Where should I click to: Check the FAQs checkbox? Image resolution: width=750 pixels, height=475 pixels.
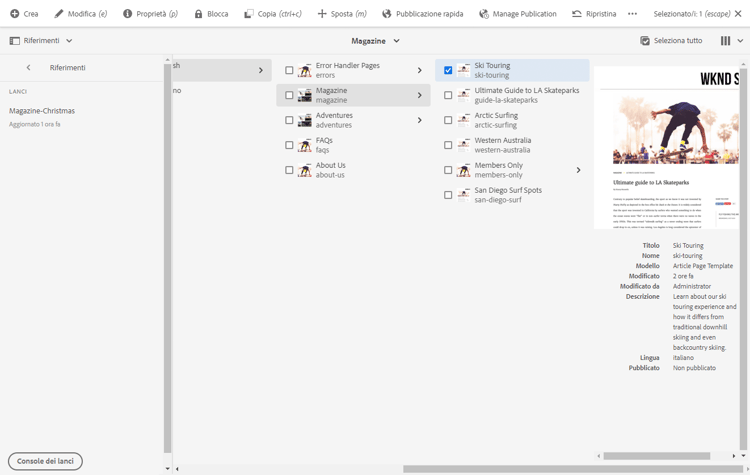click(x=289, y=145)
